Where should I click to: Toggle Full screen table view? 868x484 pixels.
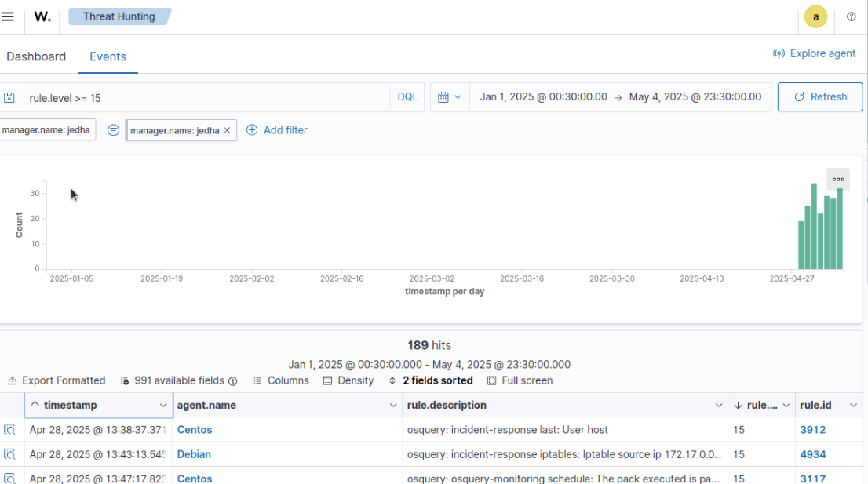[520, 380]
